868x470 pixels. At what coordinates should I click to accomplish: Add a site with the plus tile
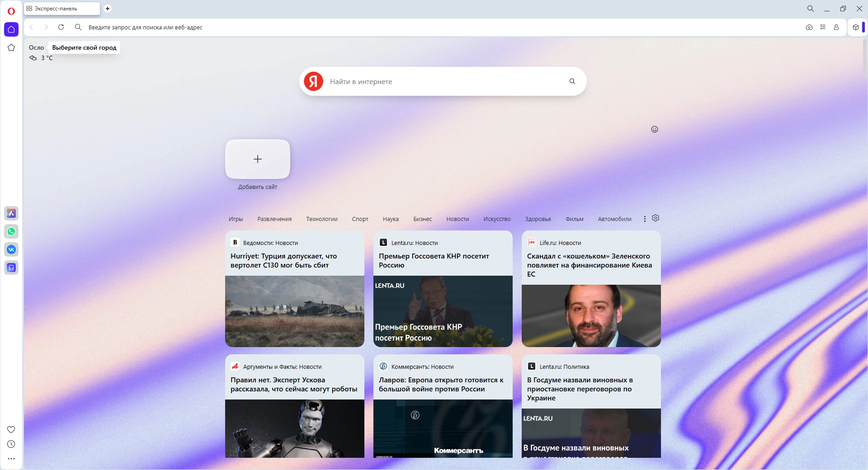tap(258, 159)
